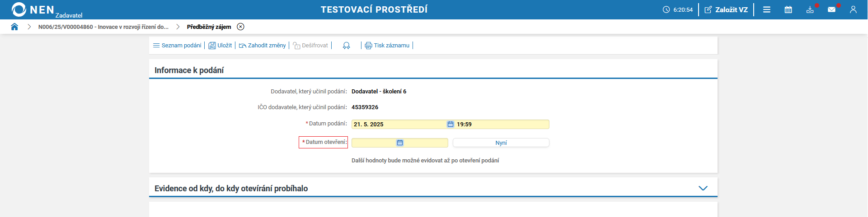Create new tender via Založit VZ
Screen dimensions: 868x217
(x=726, y=9)
